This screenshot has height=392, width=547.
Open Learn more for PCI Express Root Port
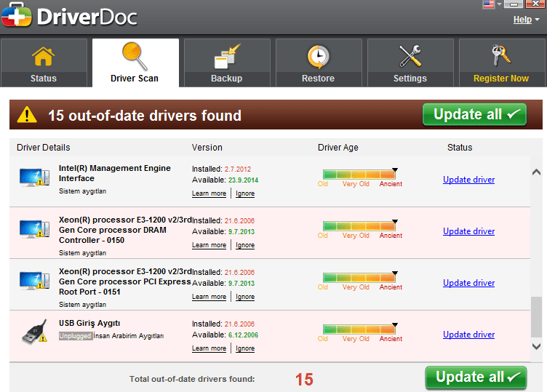pyautogui.click(x=209, y=297)
